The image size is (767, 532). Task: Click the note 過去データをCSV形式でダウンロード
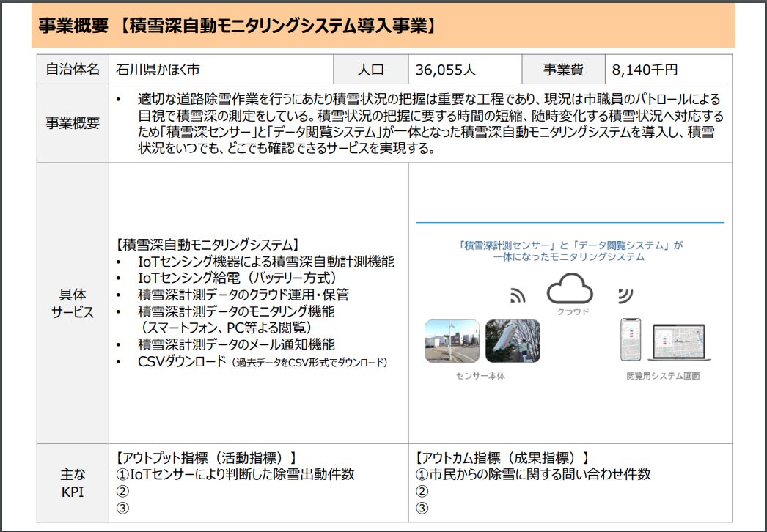click(x=309, y=363)
